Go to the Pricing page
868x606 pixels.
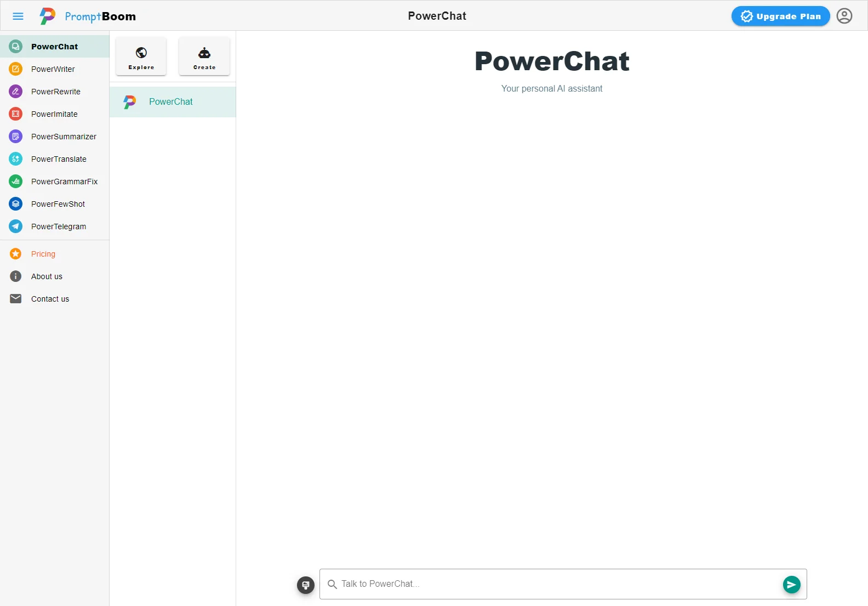click(55, 254)
